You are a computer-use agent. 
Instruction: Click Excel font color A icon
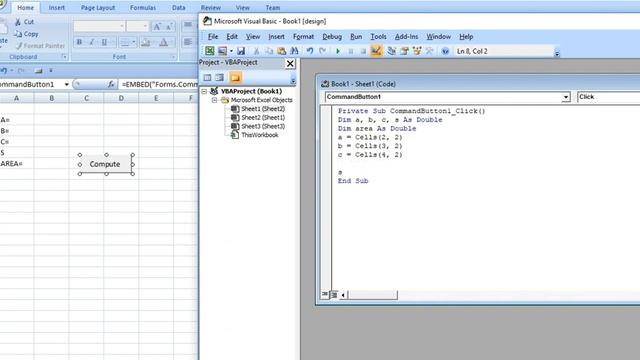coord(164,42)
